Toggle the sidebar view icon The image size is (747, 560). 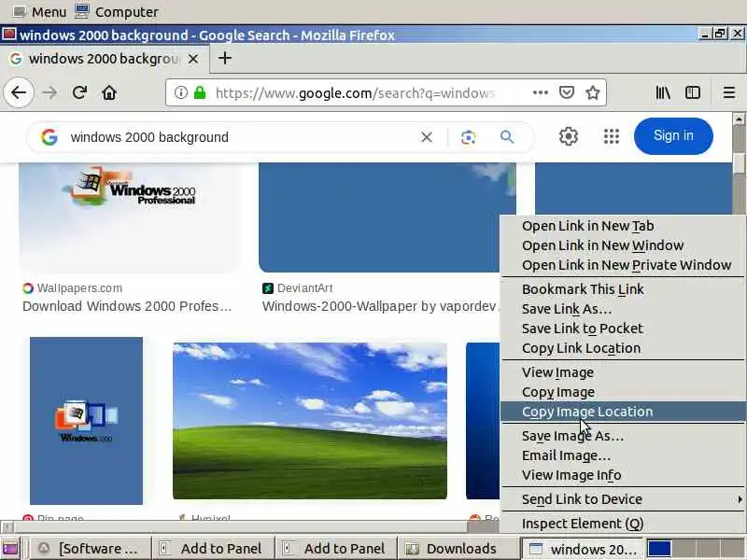coord(692,92)
